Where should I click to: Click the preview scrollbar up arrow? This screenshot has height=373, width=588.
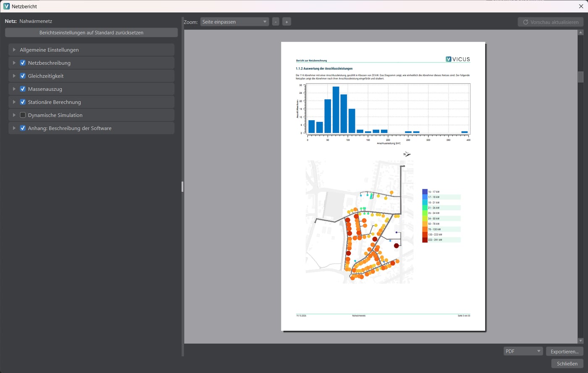click(581, 32)
